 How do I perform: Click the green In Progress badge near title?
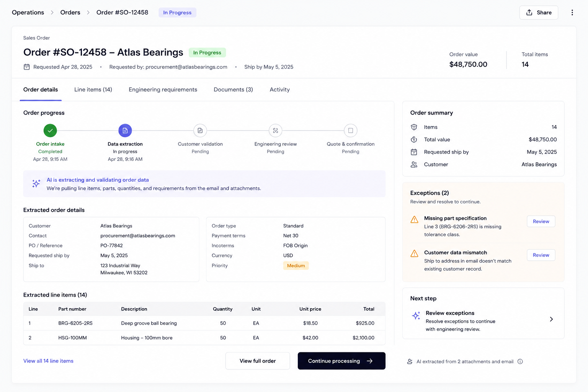207,52
